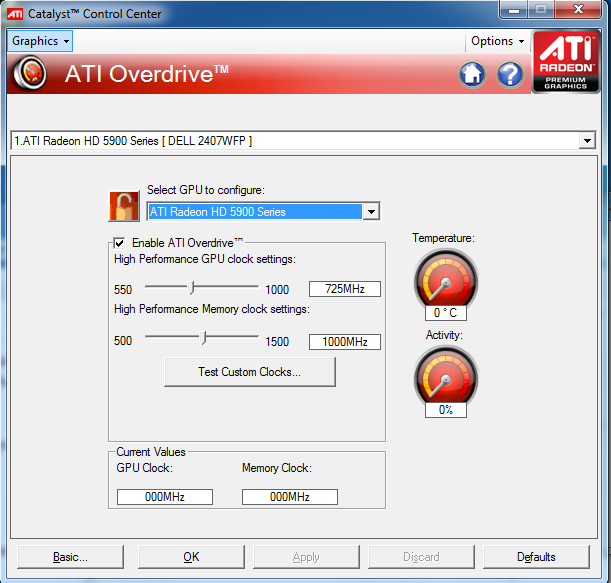
Task: Click the Test Custom Clocks button
Action: click(x=250, y=372)
